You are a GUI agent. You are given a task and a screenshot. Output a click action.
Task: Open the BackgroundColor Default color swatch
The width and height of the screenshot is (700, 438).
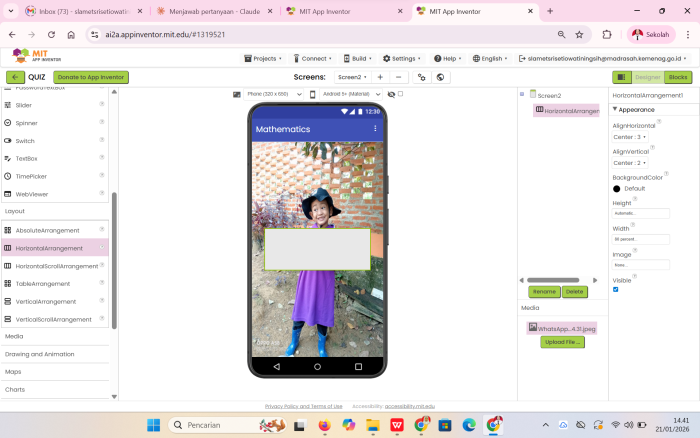tap(617, 189)
